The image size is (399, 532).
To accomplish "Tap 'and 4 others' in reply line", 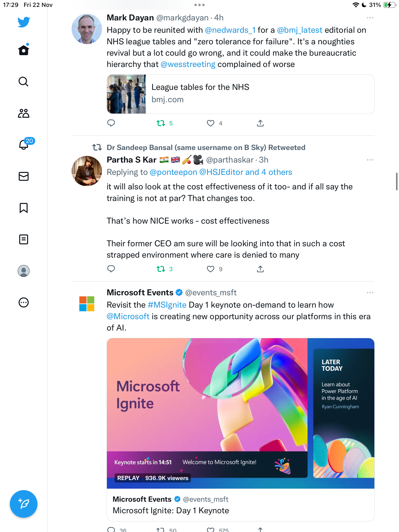I will click(x=269, y=172).
